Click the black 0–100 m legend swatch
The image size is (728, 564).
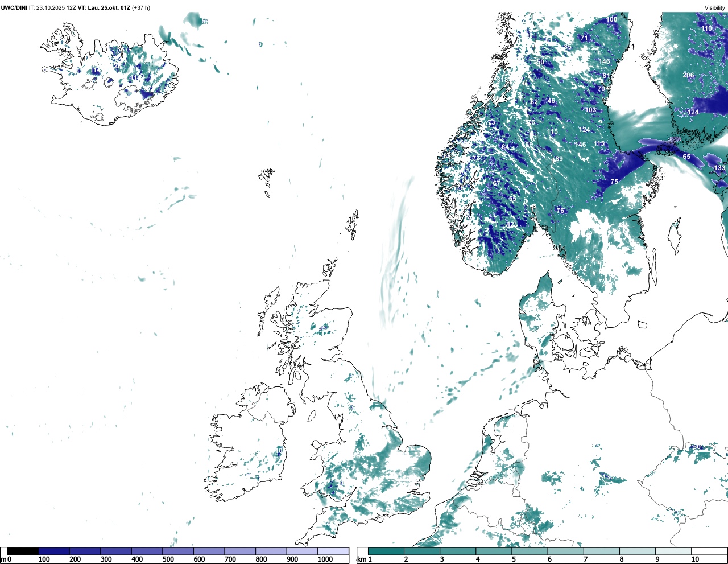23,551
